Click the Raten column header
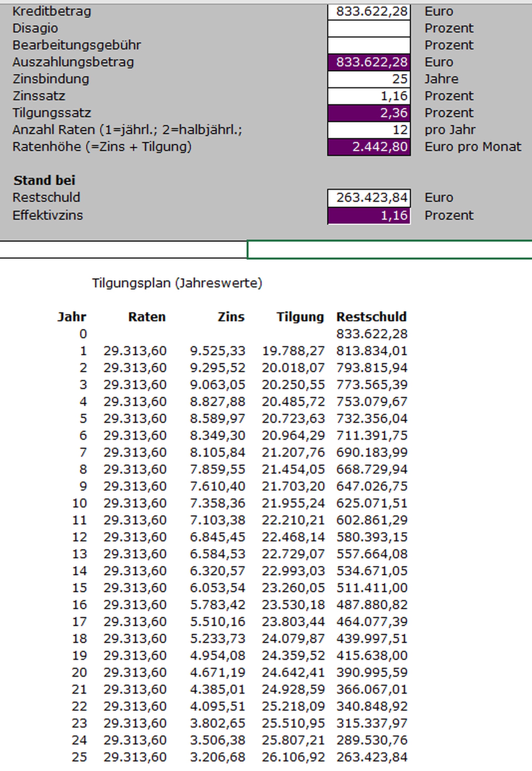532x771 pixels. (147, 317)
